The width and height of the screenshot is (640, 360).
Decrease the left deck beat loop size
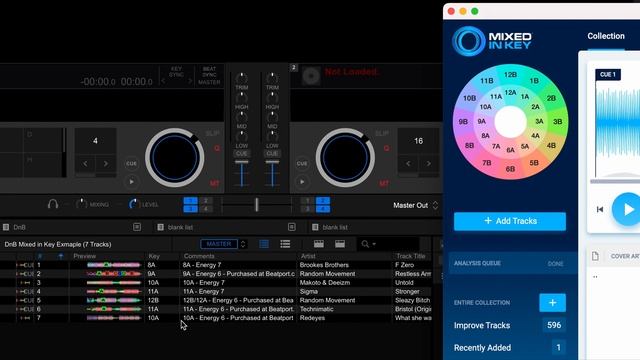[85, 164]
